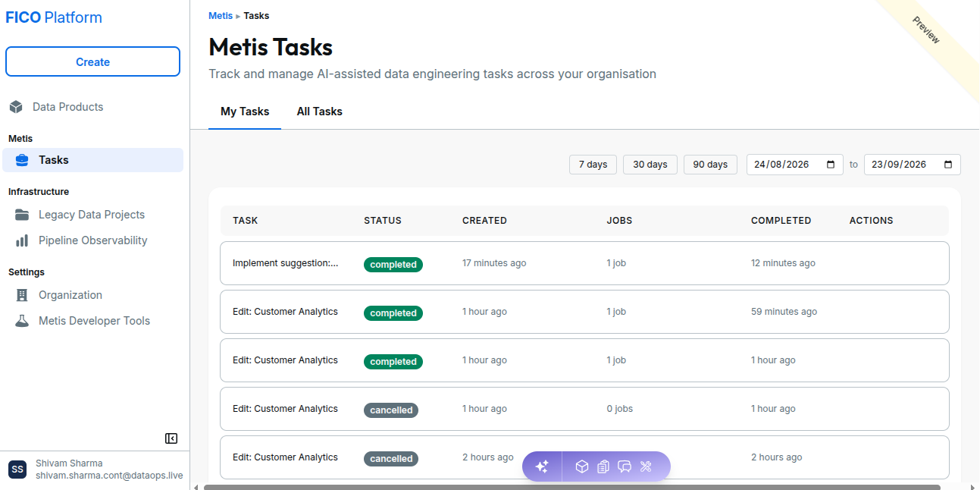Click the Pipeline Observability bar chart icon
This screenshot has width=980, height=490.
(23, 240)
